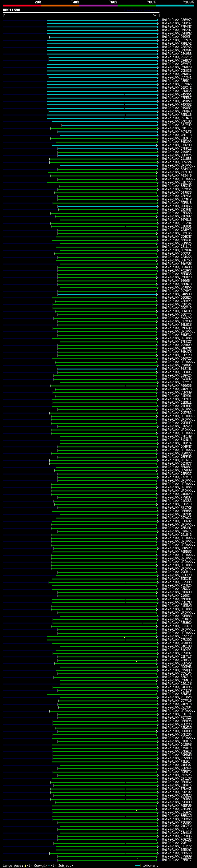Select the UniRef100_C5YS41 label
Viewport: 197px width, 868px height.
(x=177, y=78)
